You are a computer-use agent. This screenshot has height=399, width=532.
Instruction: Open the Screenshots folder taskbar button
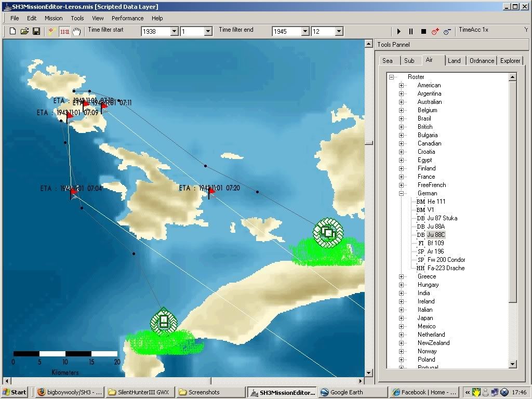tap(211, 392)
